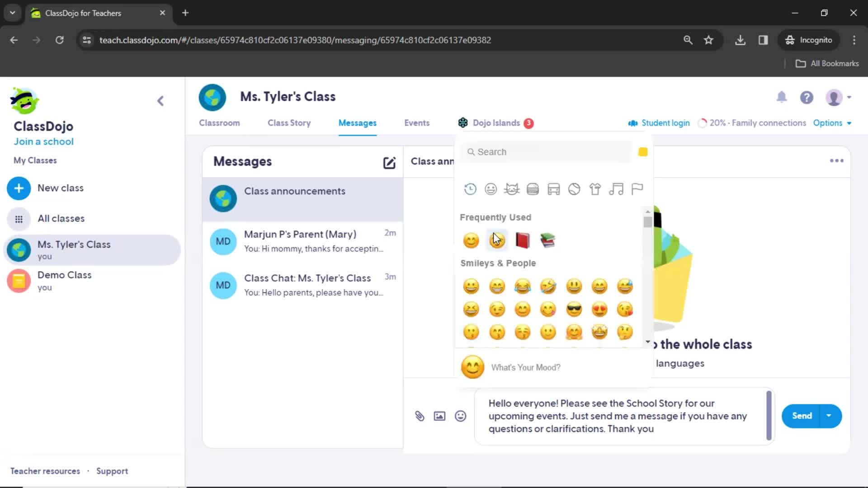Click the message text box
868x488 pixels.
click(x=624, y=416)
